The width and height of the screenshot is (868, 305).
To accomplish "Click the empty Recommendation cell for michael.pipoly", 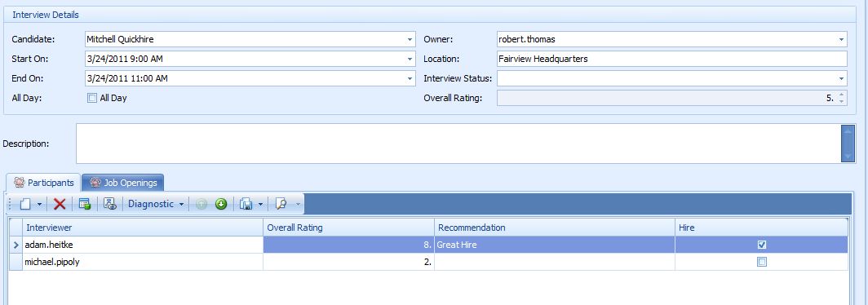I will (554, 262).
